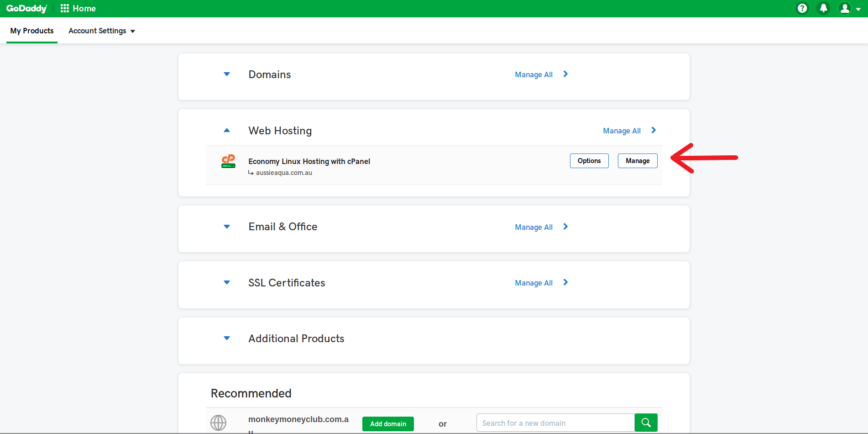Click the chevron next to Domains Manage All
868x434 pixels.
point(565,74)
